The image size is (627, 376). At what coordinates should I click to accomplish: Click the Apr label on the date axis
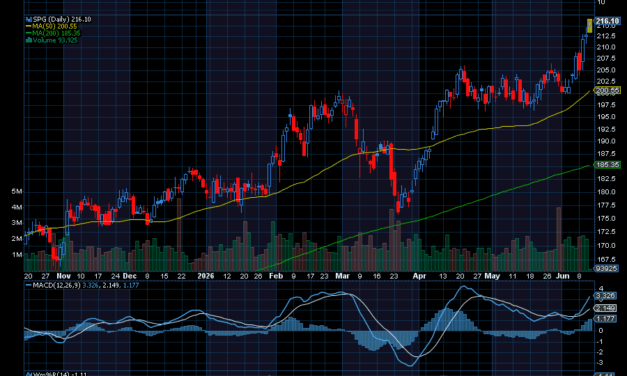click(419, 276)
